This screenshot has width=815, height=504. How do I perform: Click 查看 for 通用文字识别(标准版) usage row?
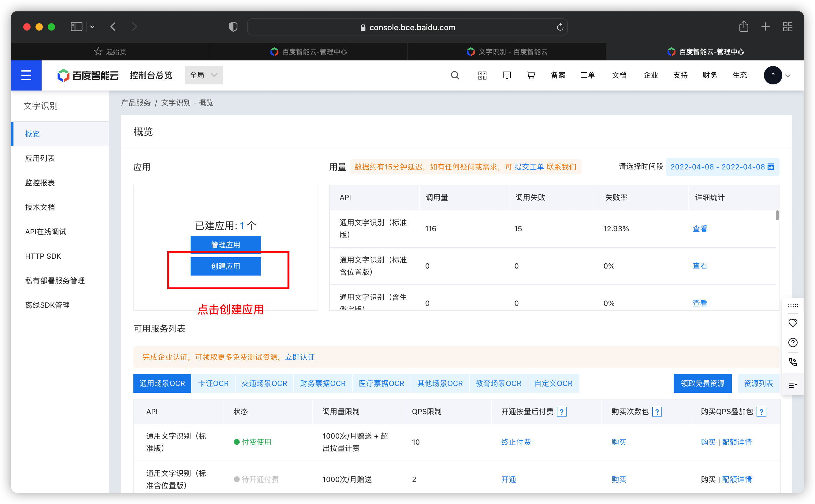tap(700, 229)
